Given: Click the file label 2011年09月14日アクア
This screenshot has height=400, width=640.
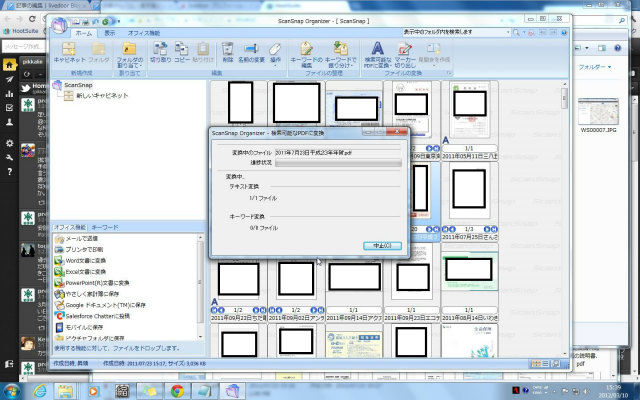Looking at the screenshot, I should (354, 318).
